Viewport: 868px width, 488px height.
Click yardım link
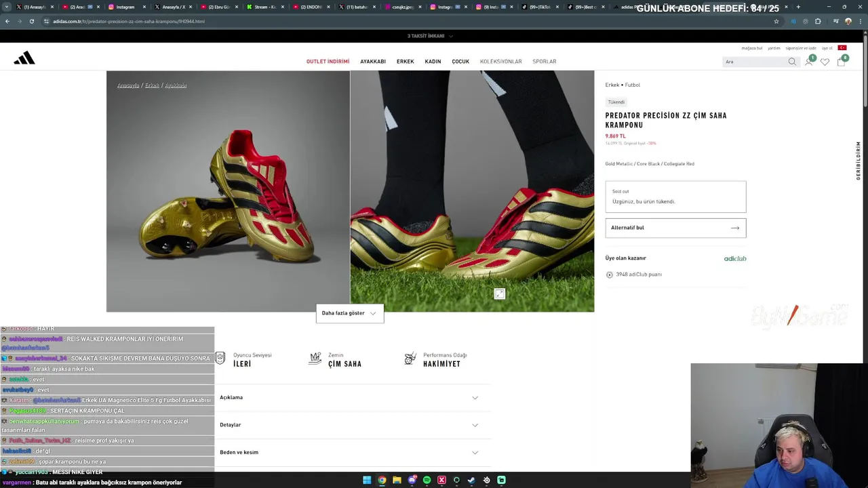(774, 48)
